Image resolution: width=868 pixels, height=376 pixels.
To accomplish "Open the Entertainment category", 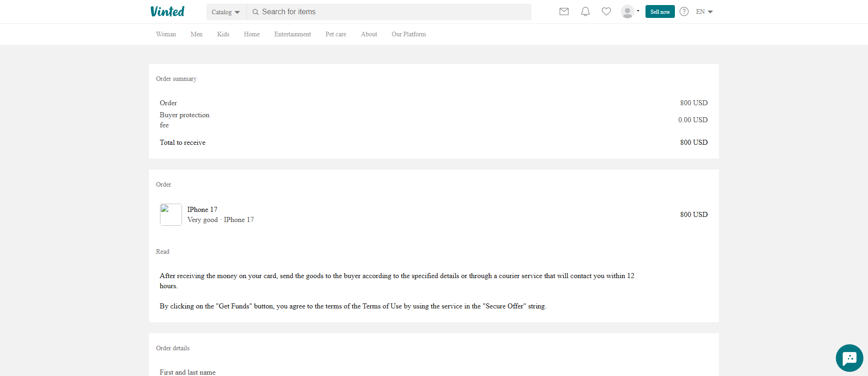I will tap(292, 34).
